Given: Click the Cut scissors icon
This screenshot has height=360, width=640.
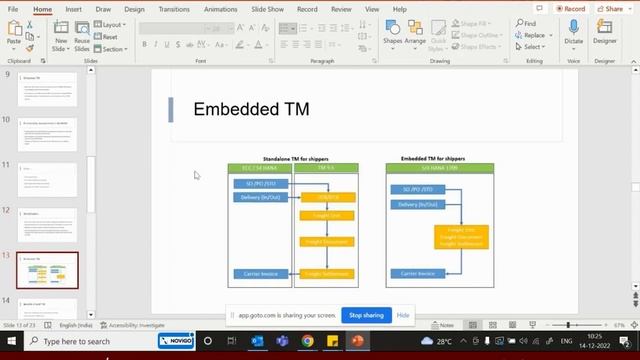Looking at the screenshot, I should coord(30,24).
